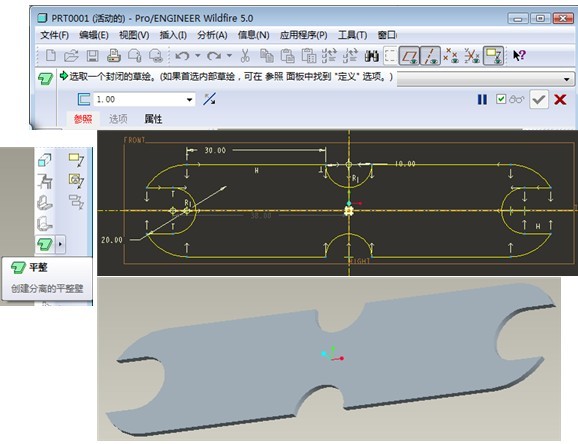578x444 pixels.
Task: Pause the feature tool
Action: point(482,99)
